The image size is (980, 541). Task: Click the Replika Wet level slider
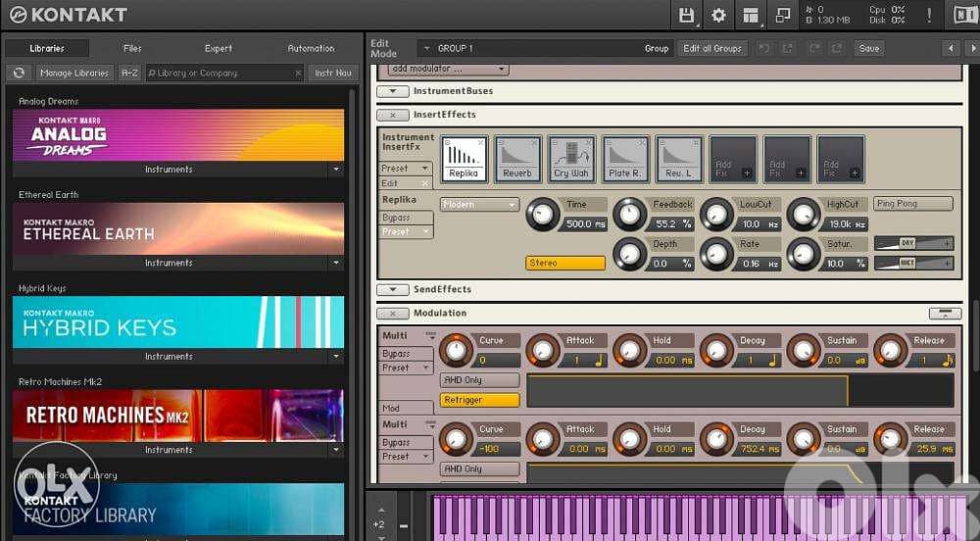(x=913, y=263)
